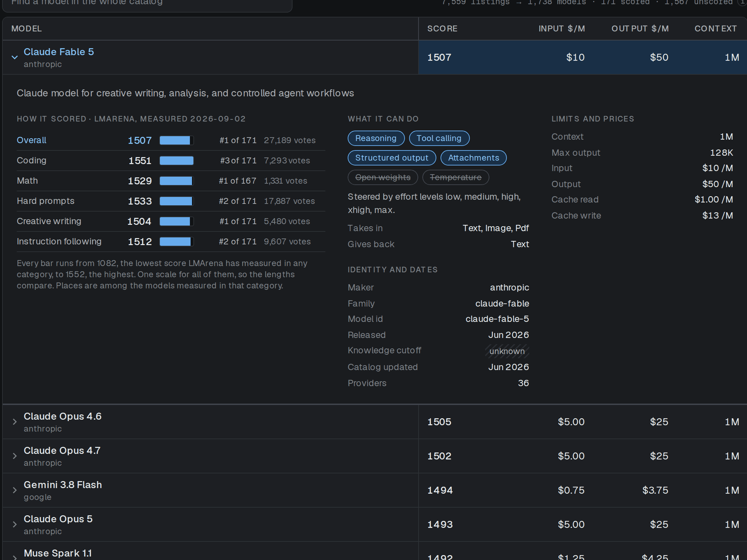
Task: Sort by the CONTEXT column header
Action: coord(716,29)
